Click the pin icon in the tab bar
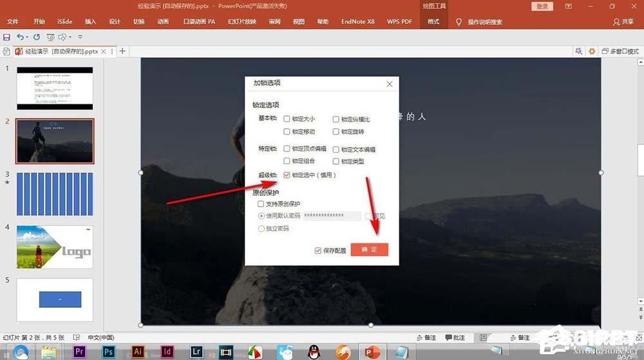 click(x=579, y=52)
